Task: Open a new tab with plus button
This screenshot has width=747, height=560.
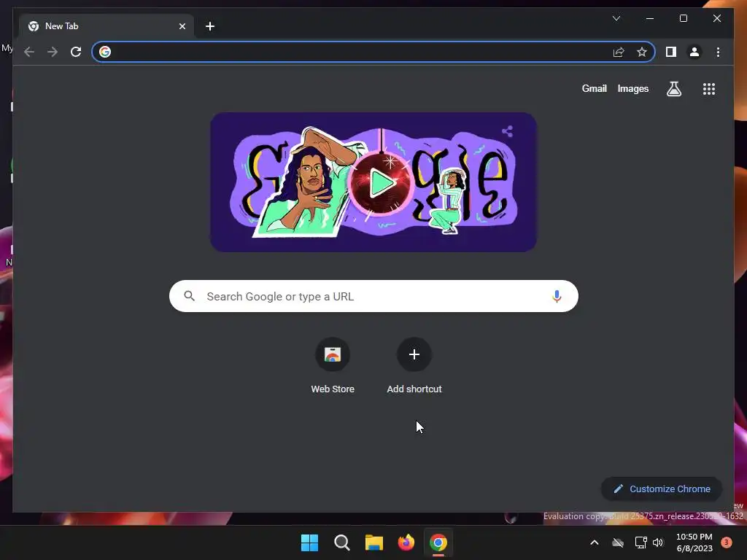Action: tap(210, 26)
